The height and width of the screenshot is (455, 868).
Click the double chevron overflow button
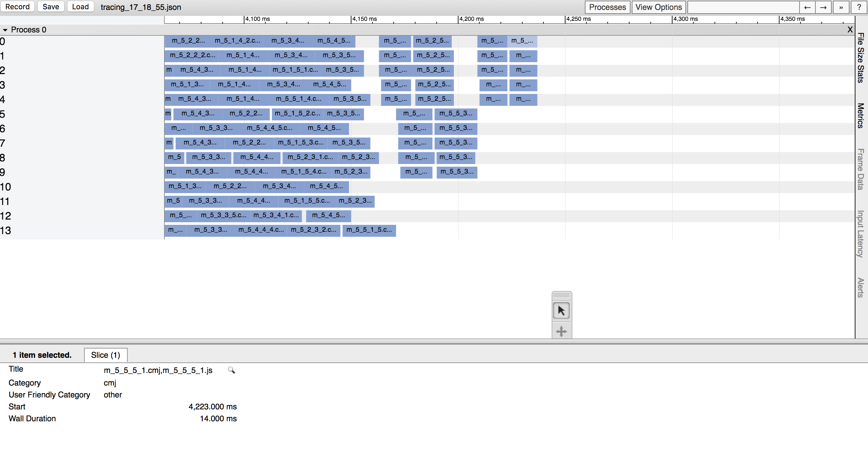(x=841, y=7)
